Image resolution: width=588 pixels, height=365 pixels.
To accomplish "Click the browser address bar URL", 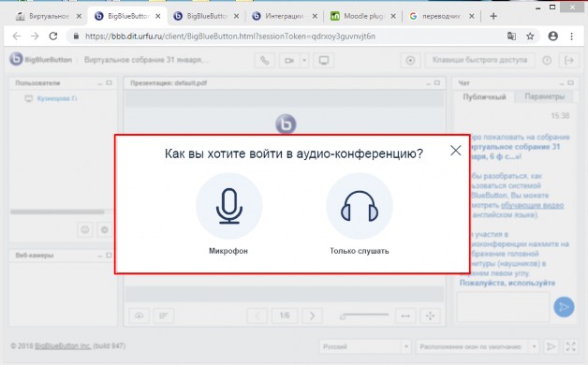I will pos(230,36).
